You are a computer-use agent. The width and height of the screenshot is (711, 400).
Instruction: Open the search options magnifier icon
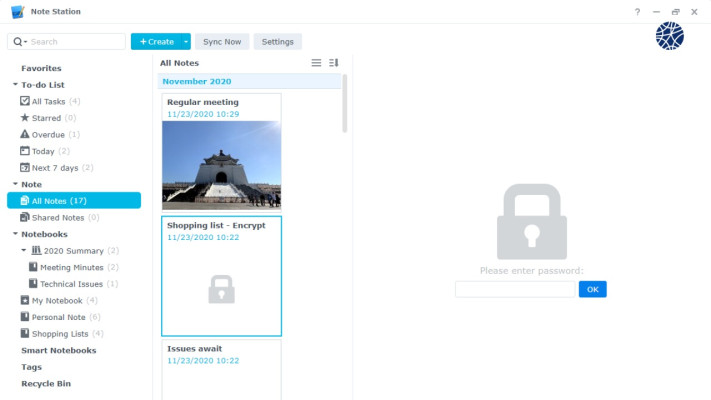19,42
